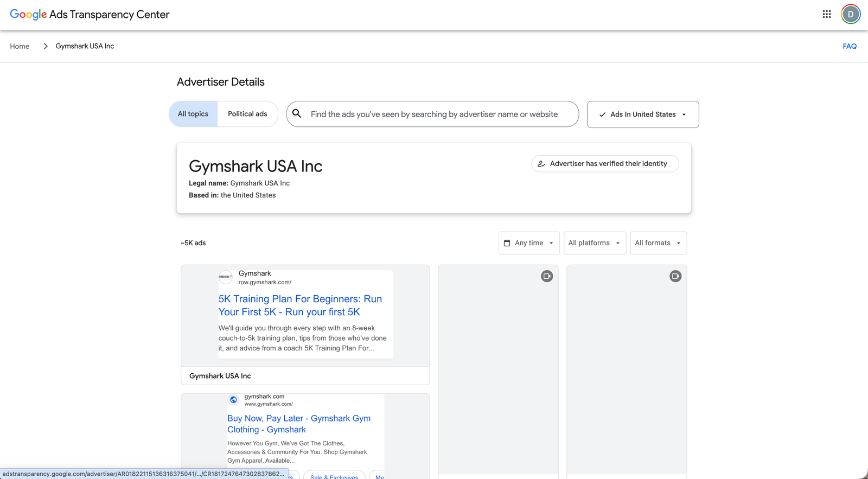Open the Ads In United States dropdown
This screenshot has width=868, height=479.
(x=643, y=114)
